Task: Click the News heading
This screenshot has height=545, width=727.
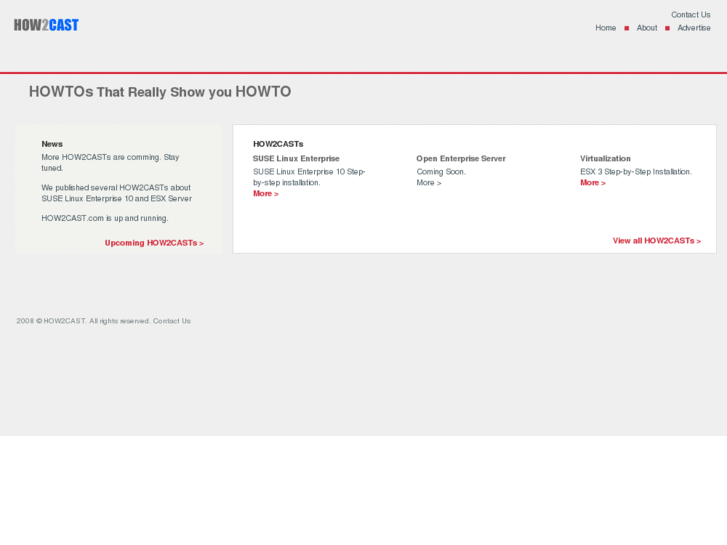Action: (x=52, y=144)
